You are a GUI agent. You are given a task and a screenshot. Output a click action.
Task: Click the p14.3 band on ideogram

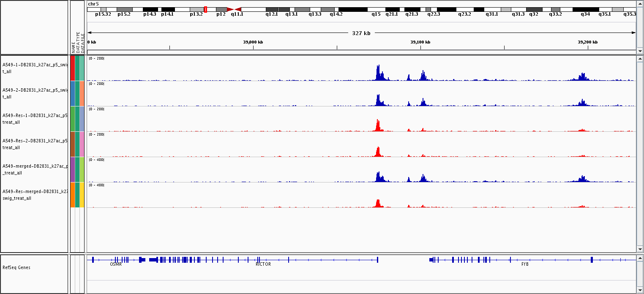pos(150,9)
